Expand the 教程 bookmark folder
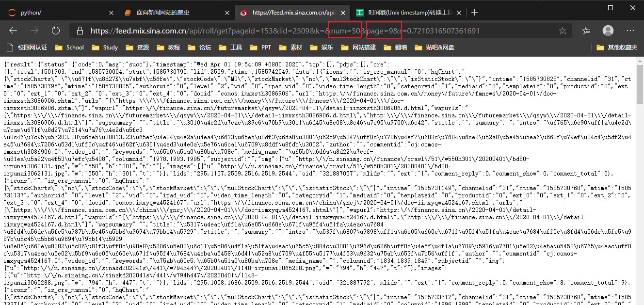Viewport: 644px width, 305px height. 168,48
